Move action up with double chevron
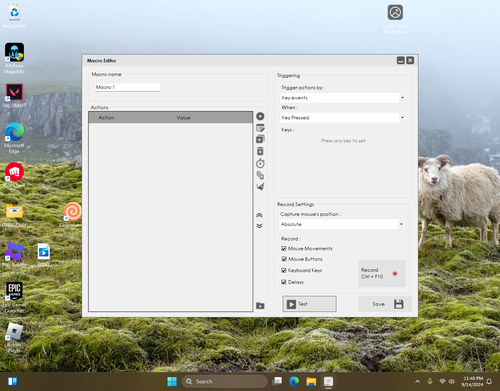The image size is (500, 391). 259,215
